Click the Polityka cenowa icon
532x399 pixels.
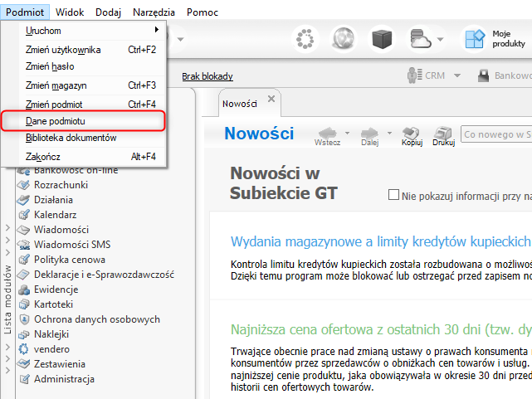24,260
